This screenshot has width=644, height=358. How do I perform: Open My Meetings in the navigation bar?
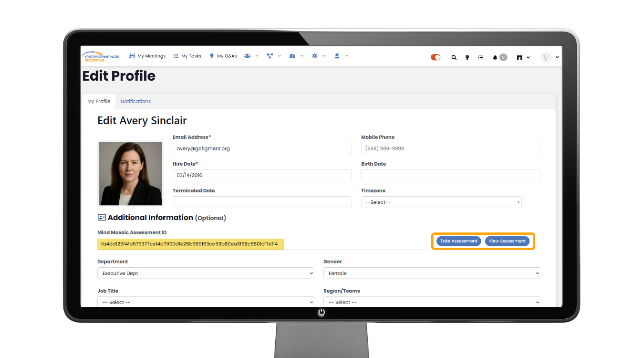pos(147,56)
